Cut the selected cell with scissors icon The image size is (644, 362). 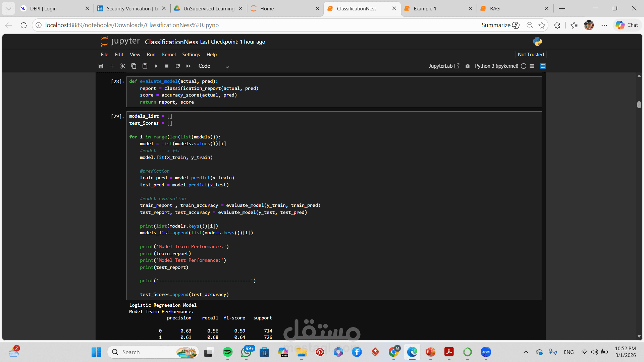pos(123,66)
